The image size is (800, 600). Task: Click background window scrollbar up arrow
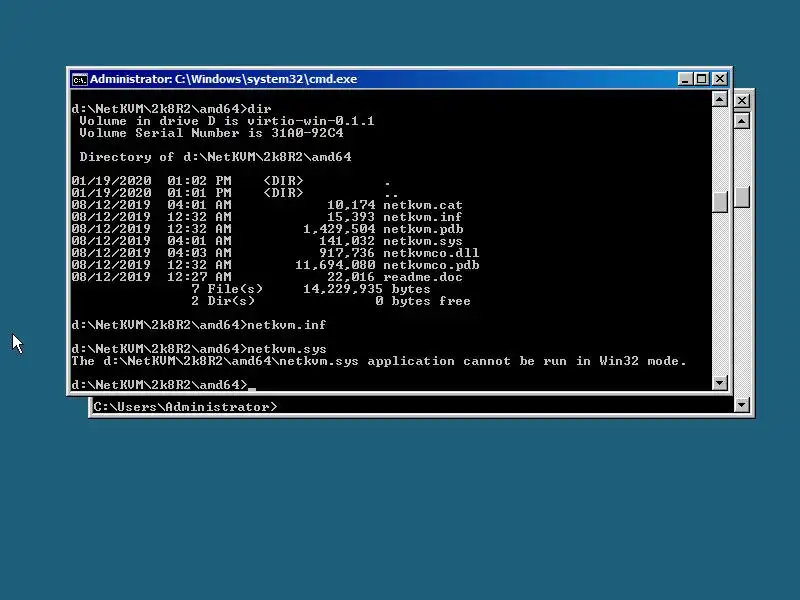[x=742, y=121]
